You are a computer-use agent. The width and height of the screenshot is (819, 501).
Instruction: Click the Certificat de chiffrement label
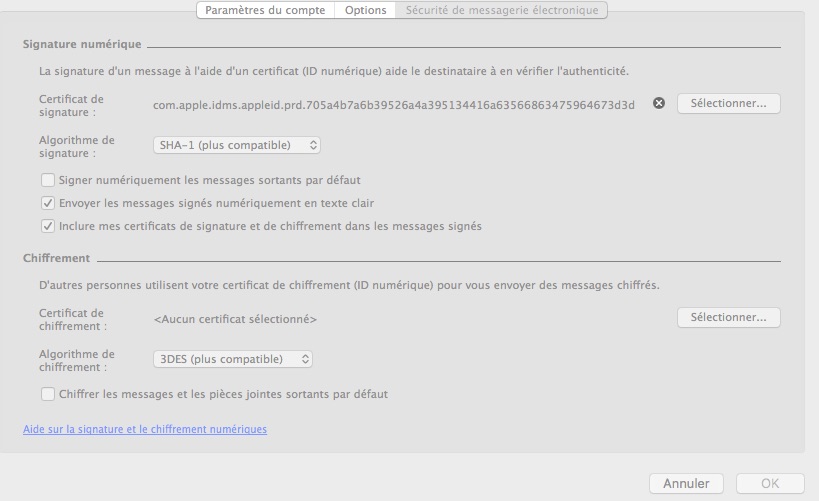pos(73,320)
